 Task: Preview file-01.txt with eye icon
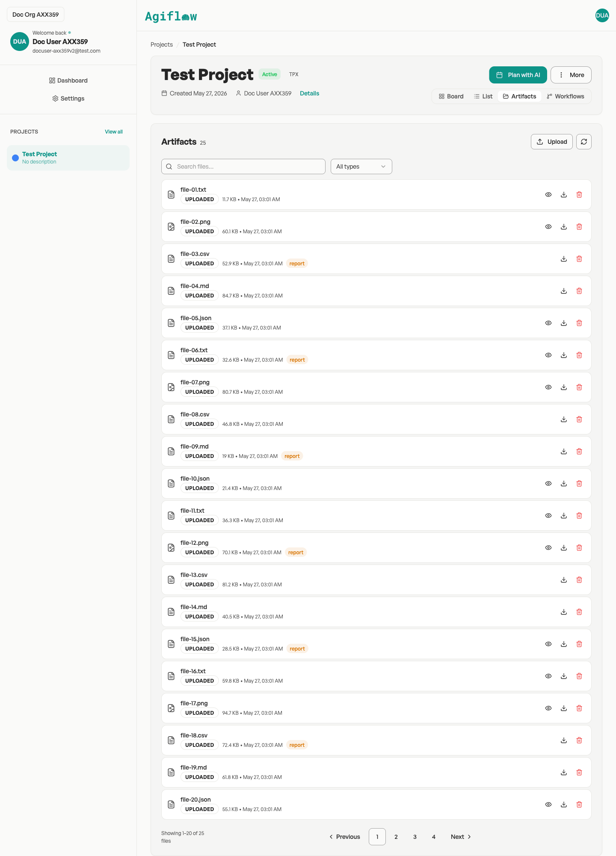coord(548,195)
